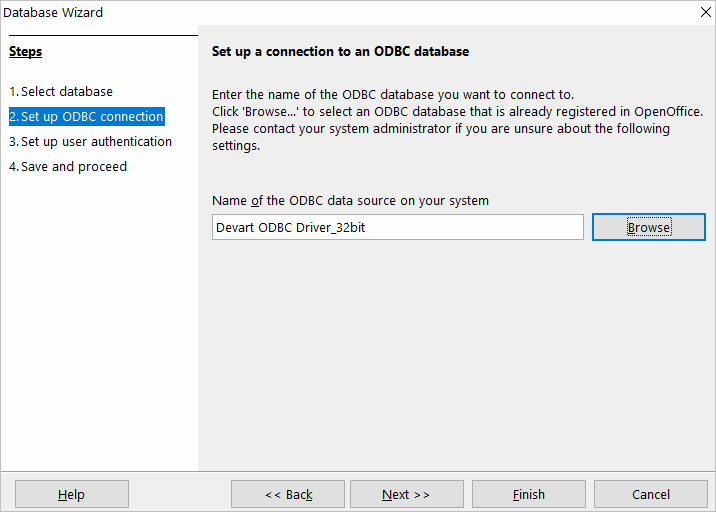716x512 pixels.
Task: Close the Database Wizard window
Action: (704, 12)
